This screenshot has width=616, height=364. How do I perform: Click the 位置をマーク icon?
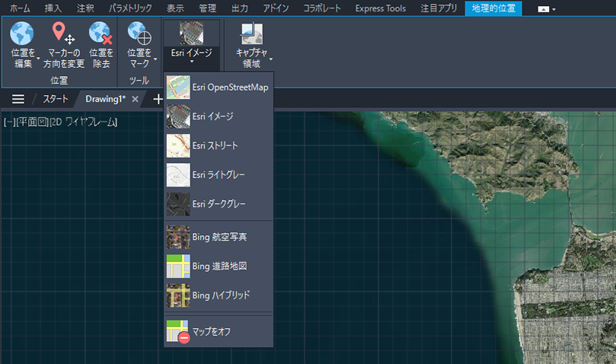click(139, 33)
